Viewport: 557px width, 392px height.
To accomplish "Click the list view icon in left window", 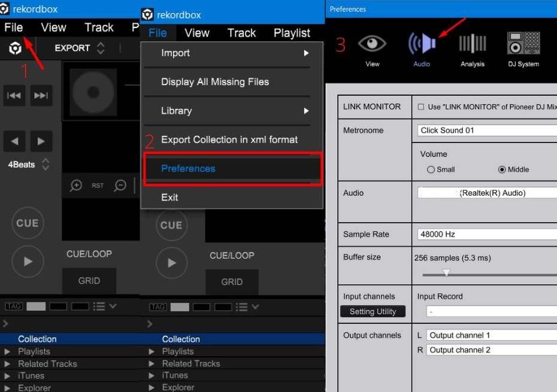I will [99, 306].
